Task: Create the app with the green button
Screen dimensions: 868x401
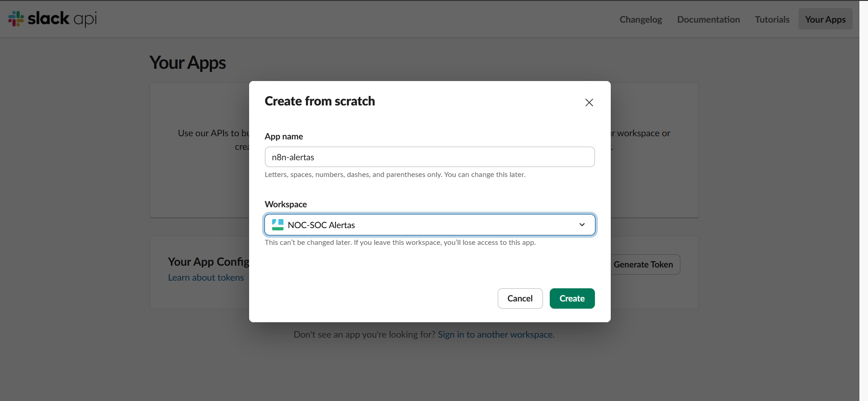Action: coord(572,299)
